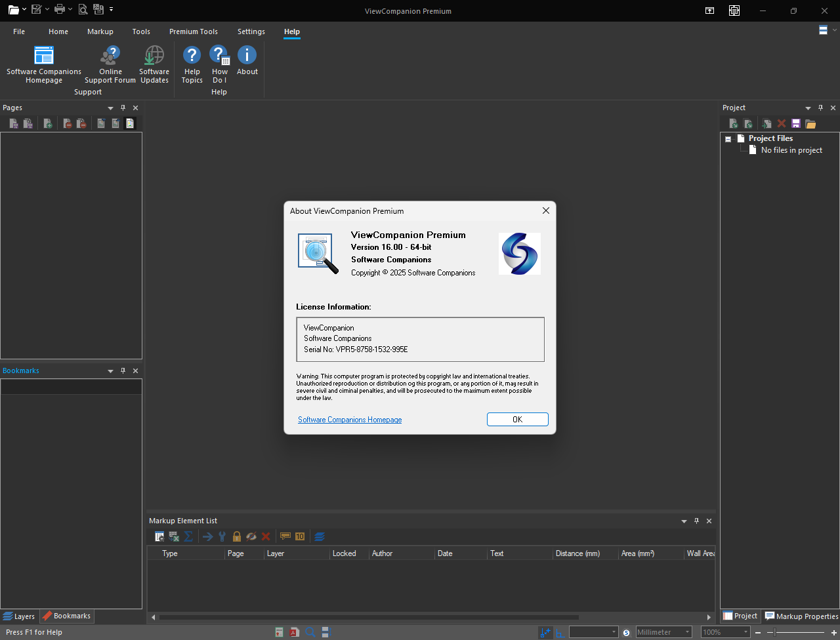Switch to the Layers panel tab
The width and height of the screenshot is (840, 640).
(x=19, y=616)
